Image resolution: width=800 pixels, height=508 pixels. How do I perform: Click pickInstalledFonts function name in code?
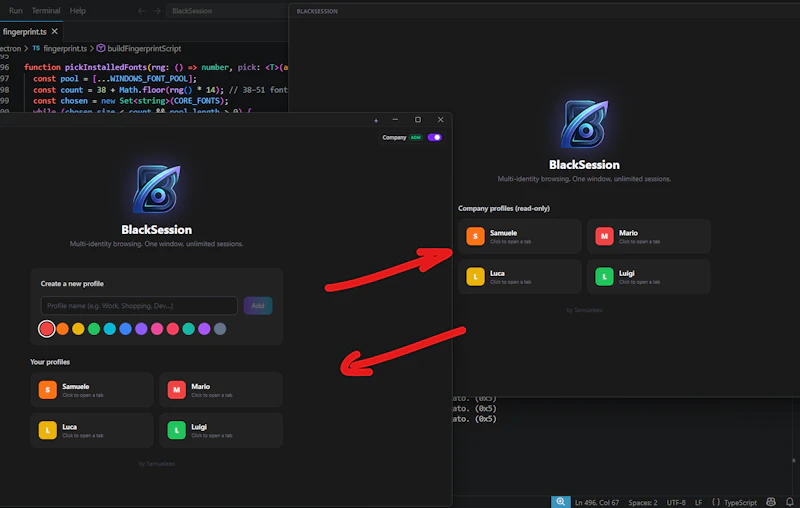(106, 67)
